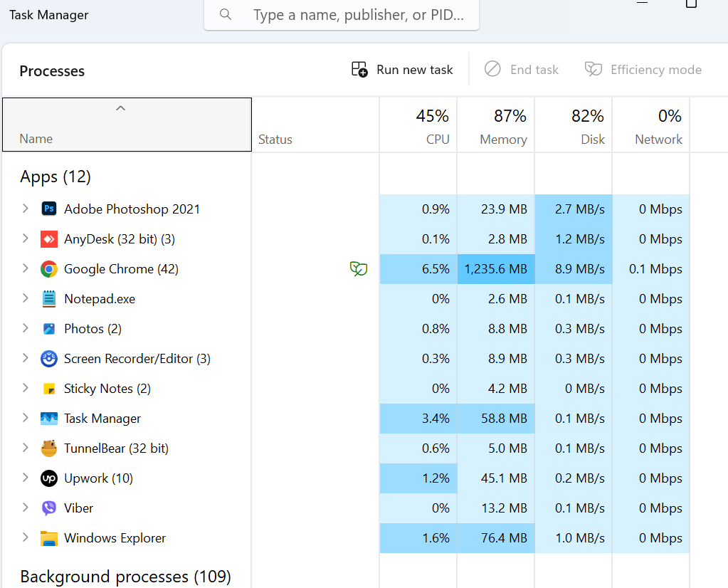Click the Efficiency mode button label

[x=656, y=70]
